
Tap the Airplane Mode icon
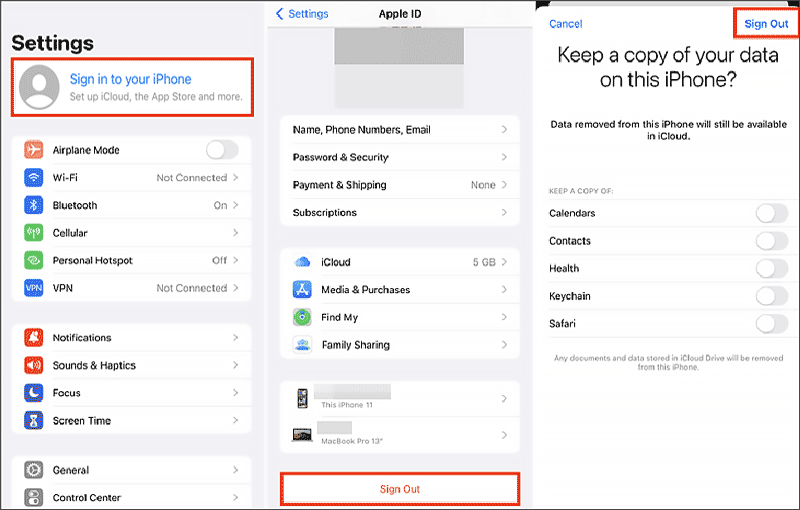click(34, 150)
